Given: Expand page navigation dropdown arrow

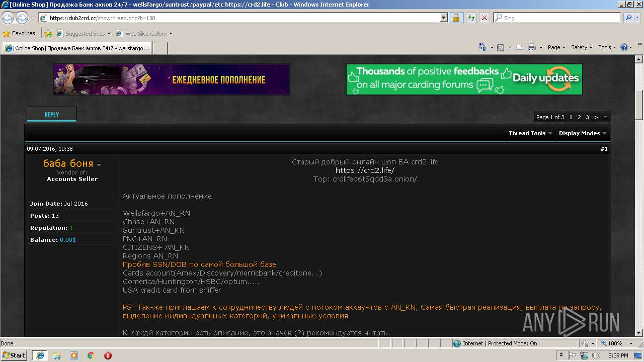Looking at the screenshot, I should [606, 117].
